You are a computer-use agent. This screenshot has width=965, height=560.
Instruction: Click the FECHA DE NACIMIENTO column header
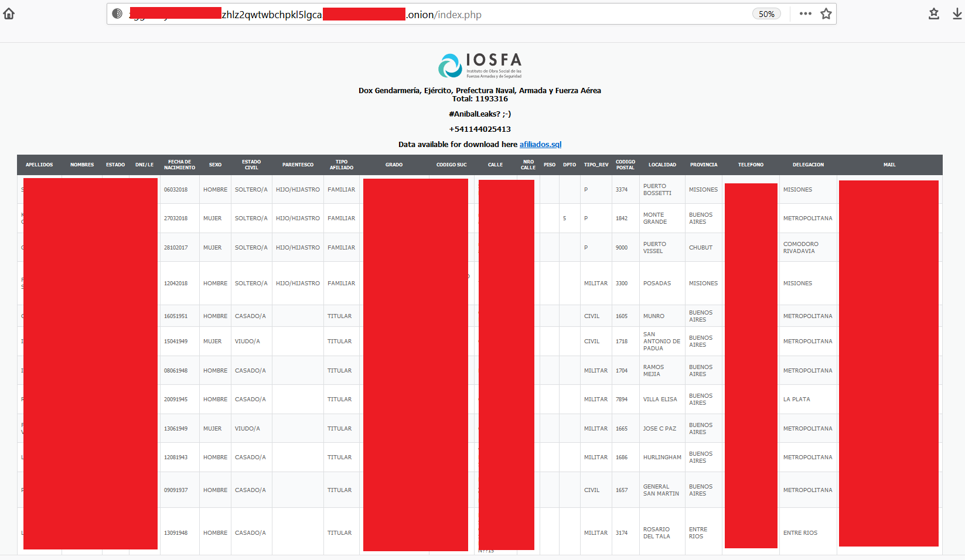click(x=179, y=165)
